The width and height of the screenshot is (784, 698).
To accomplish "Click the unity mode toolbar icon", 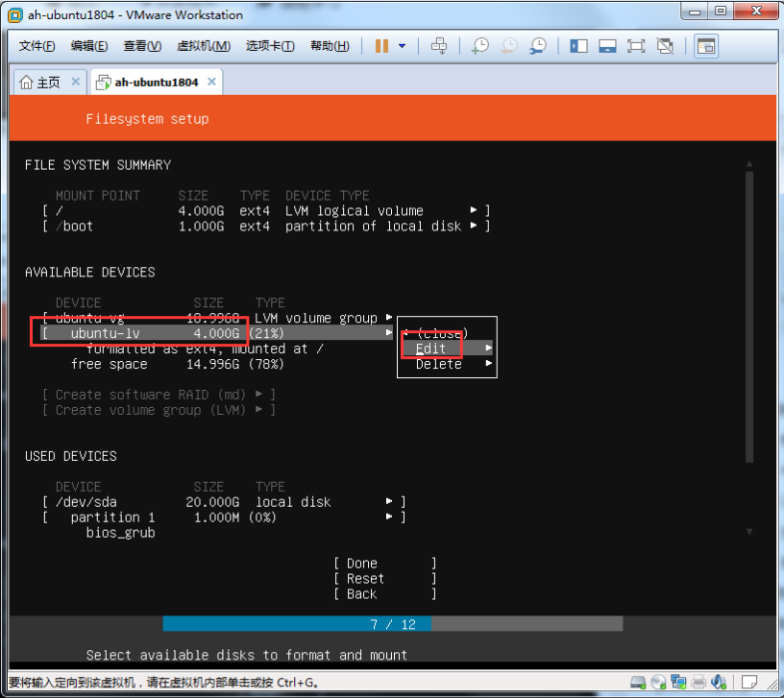I will (666, 46).
